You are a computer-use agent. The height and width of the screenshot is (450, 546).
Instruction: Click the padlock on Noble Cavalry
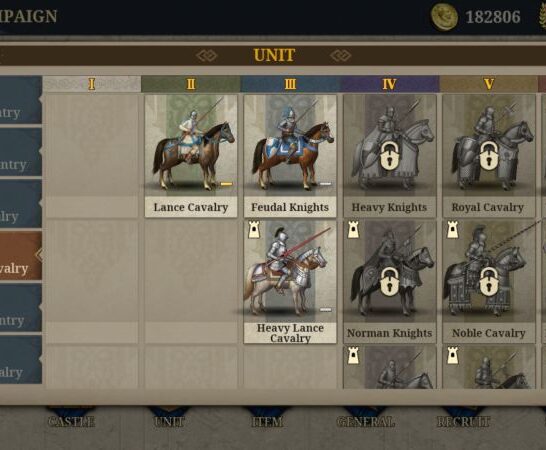[489, 282]
